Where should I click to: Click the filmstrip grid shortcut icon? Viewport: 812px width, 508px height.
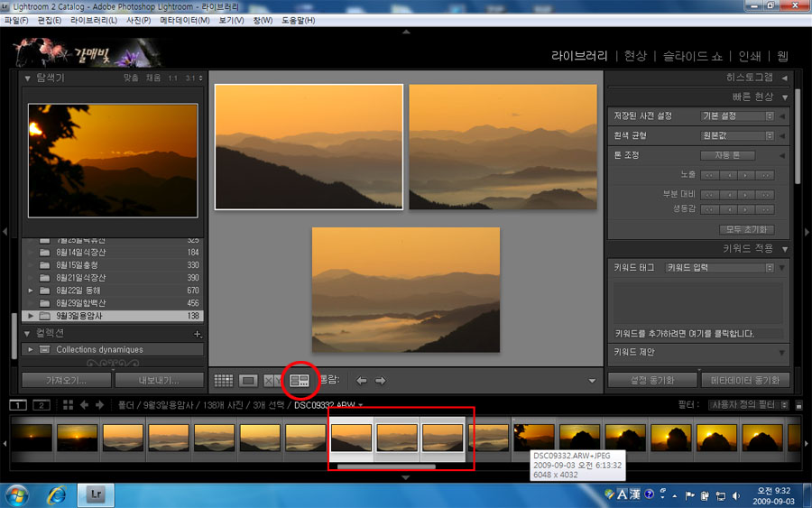(x=66, y=405)
